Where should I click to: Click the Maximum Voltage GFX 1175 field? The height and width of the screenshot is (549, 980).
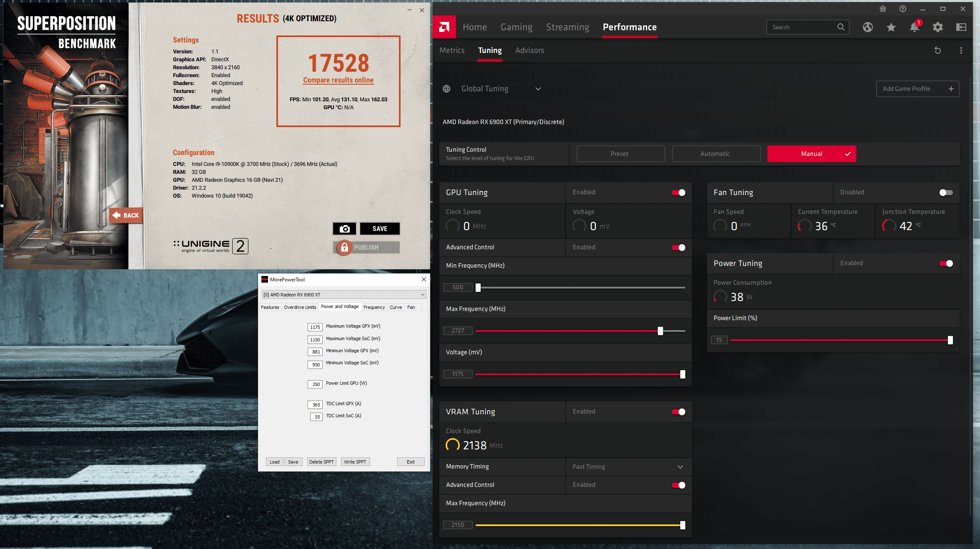point(315,327)
